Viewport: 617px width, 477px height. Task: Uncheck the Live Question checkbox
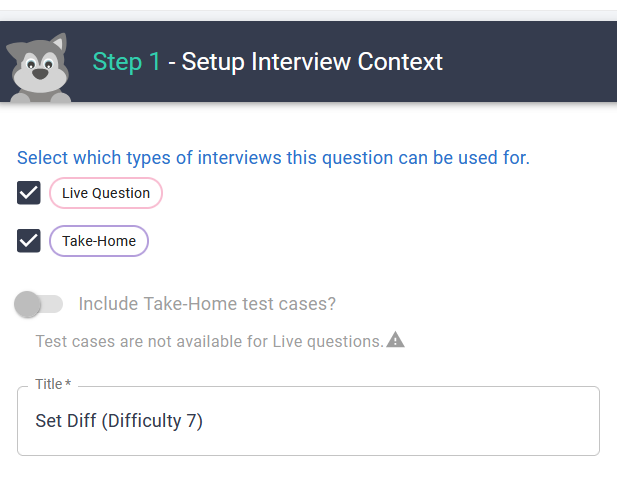coord(29,193)
